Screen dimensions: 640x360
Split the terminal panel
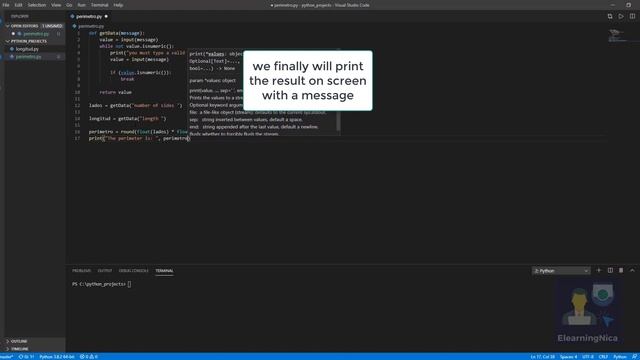coord(610,270)
